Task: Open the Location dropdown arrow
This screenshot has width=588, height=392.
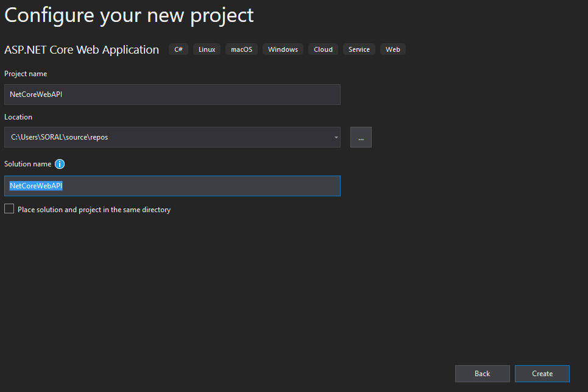Action: (336, 137)
